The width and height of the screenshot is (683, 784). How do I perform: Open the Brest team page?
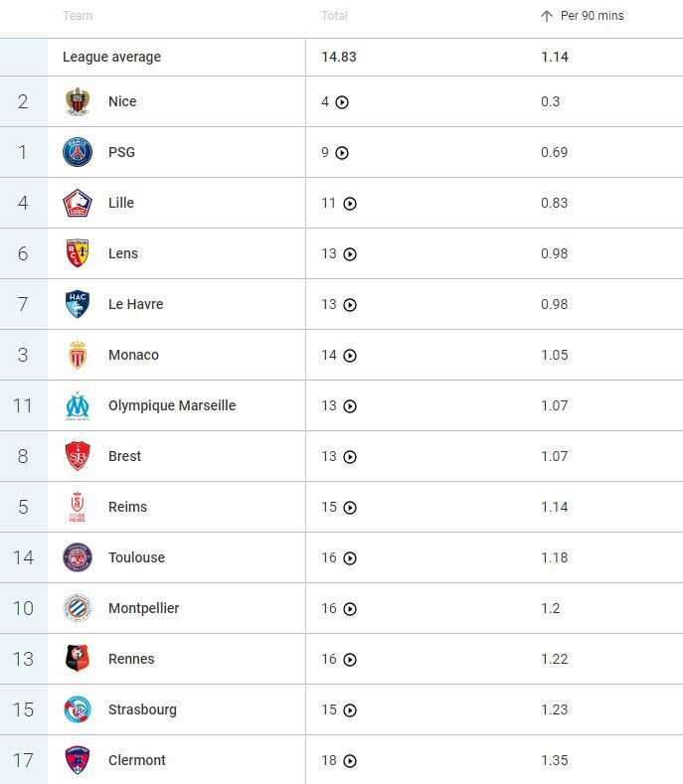124,456
